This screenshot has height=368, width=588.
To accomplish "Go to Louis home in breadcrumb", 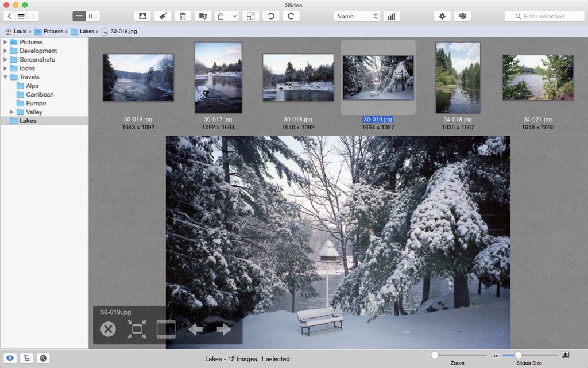I will 16,32.
